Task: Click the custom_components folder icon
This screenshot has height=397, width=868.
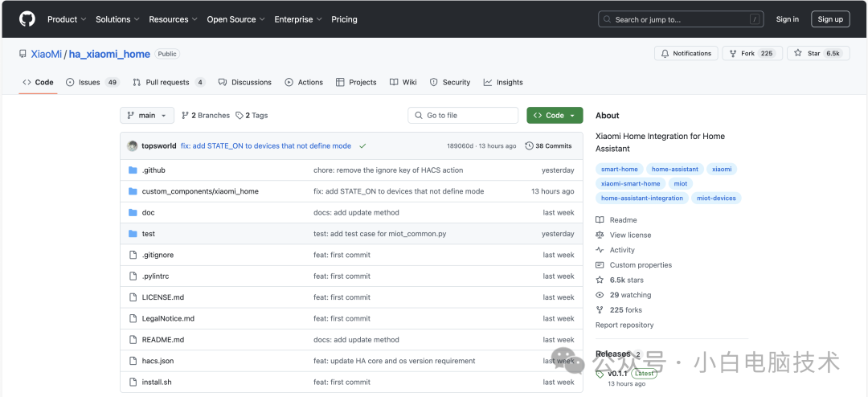Action: coord(133,191)
